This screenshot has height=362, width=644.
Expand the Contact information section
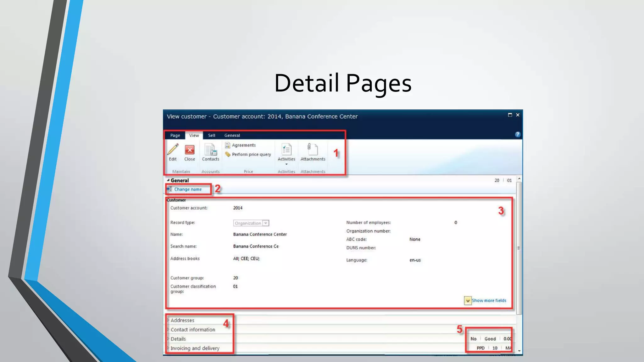click(x=168, y=330)
